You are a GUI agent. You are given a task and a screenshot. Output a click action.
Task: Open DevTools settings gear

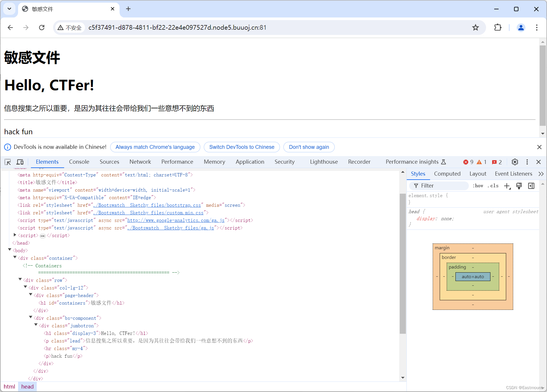tap(515, 162)
